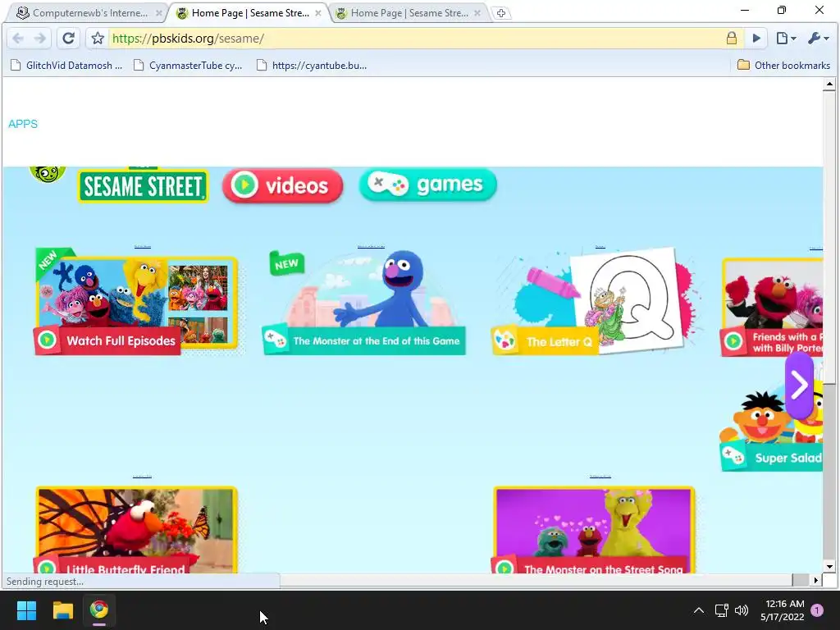Click the vertical scrollbar down arrow

click(x=829, y=567)
